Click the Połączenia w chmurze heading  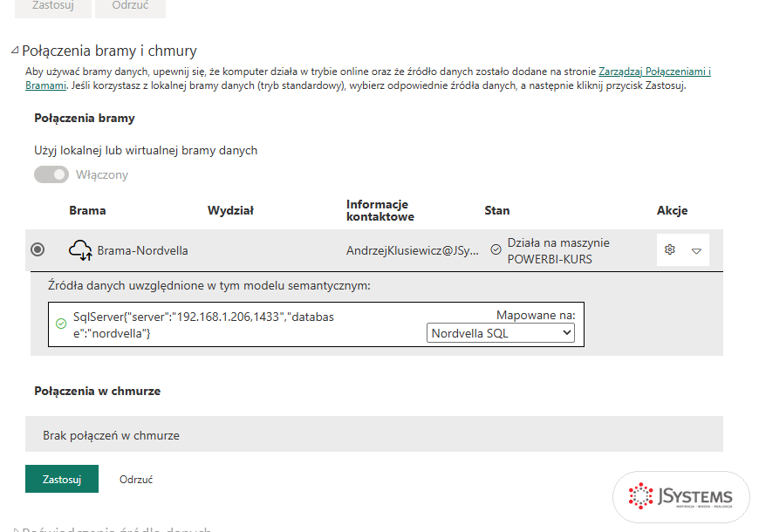98,391
